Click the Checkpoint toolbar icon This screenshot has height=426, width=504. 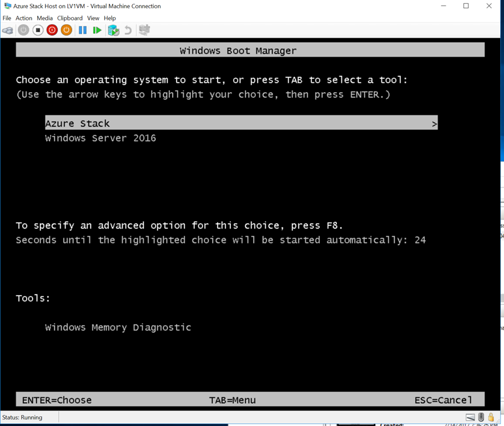pyautogui.click(x=113, y=31)
